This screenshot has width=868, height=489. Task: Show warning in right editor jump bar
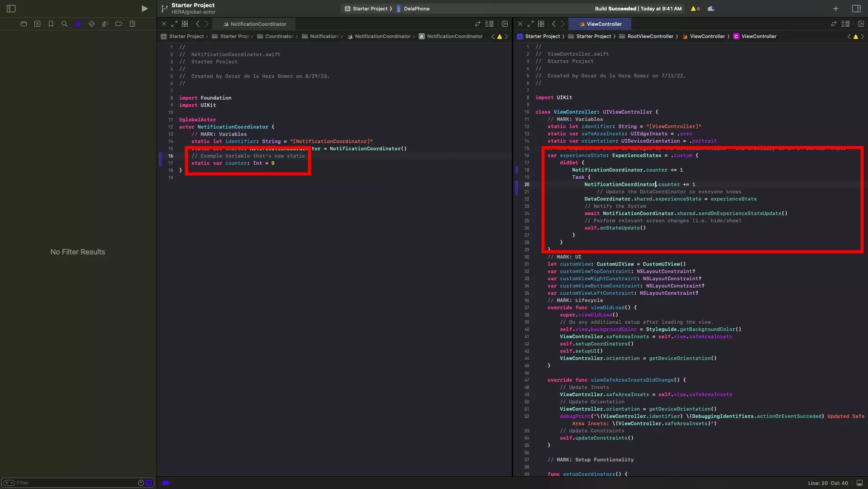(x=856, y=37)
